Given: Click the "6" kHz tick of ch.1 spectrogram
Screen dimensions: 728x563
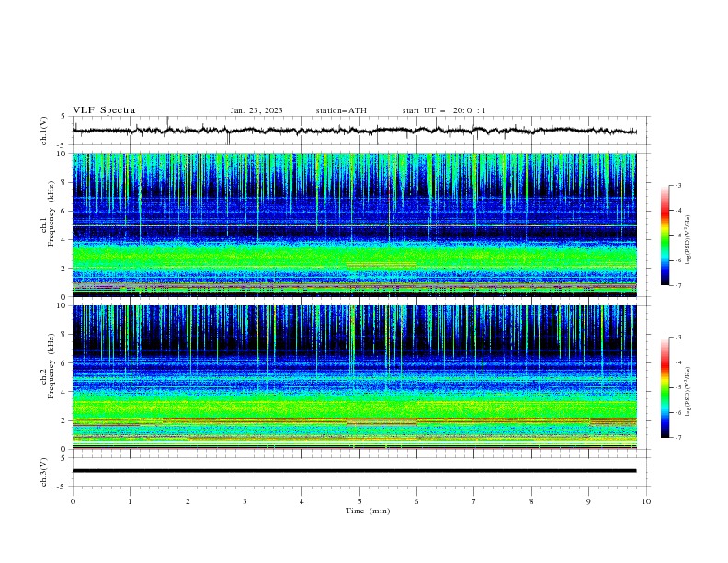Looking at the screenshot, I should (64, 211).
